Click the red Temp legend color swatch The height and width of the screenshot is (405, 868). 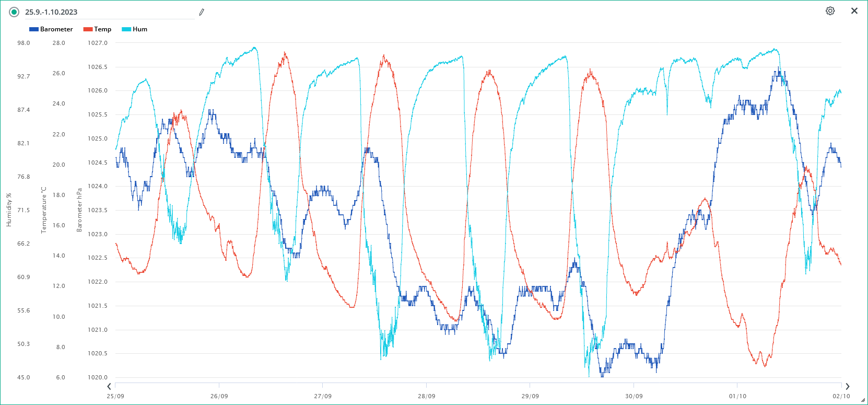pos(88,29)
